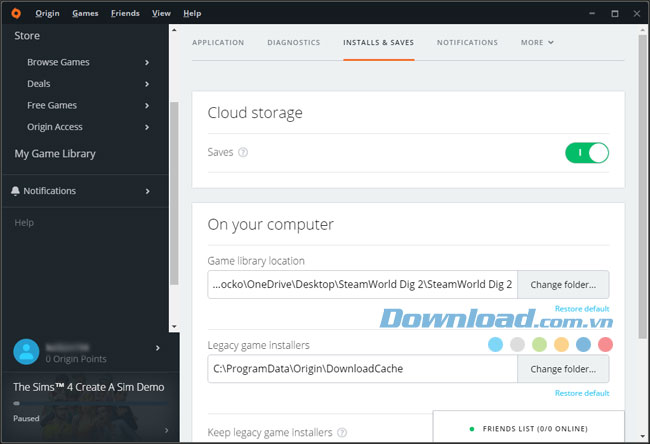Open My Game Library
Image resolution: width=650 pixels, height=444 pixels.
coord(55,154)
